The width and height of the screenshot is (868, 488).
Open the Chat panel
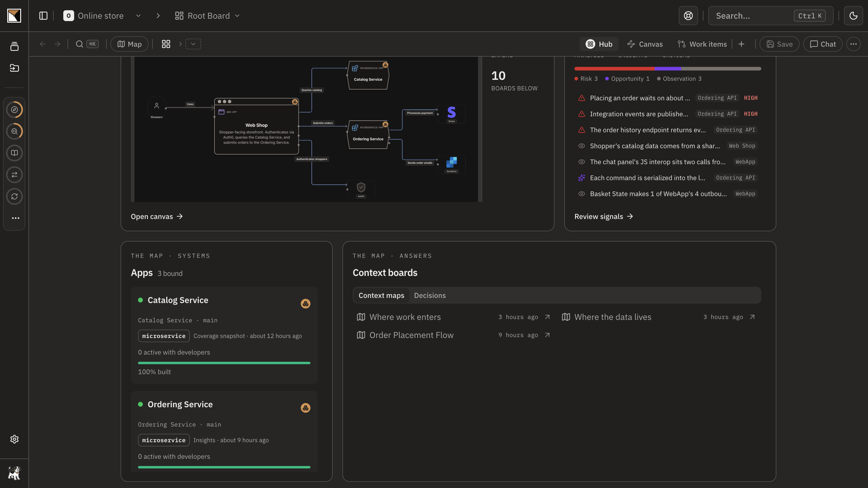coord(822,44)
